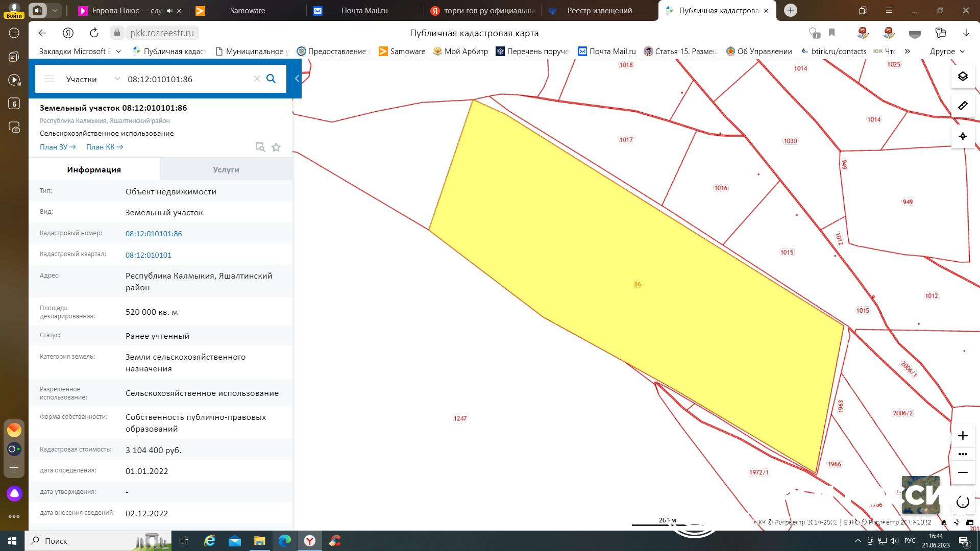Viewport: 980px width, 551px height.
Task: Toggle the satellite basemap thumbnail
Action: (x=920, y=494)
